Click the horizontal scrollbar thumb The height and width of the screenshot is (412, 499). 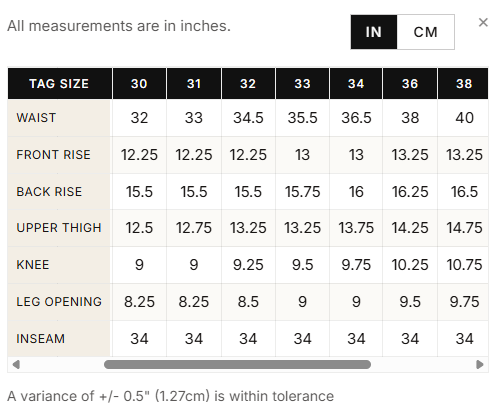click(237, 364)
